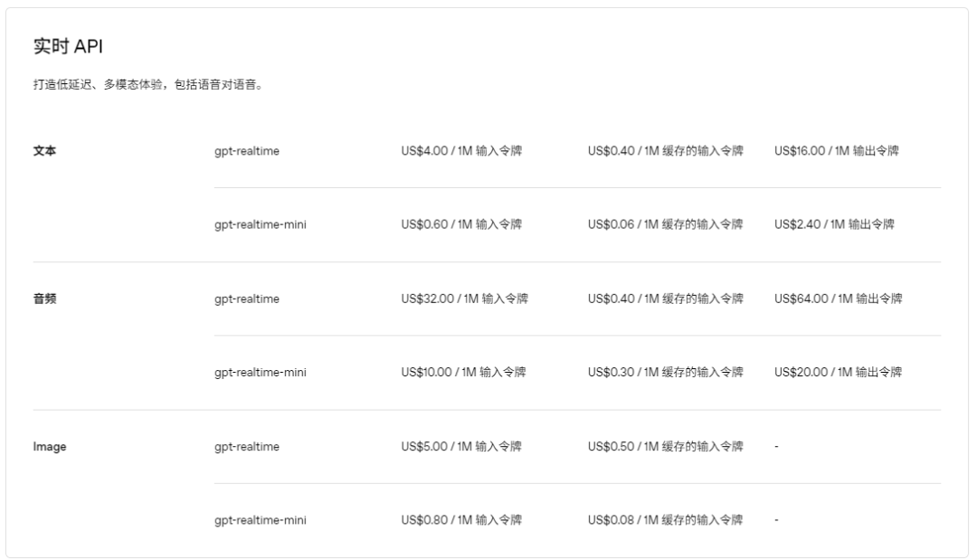Click the US$20.00 / 1M output price

click(838, 372)
